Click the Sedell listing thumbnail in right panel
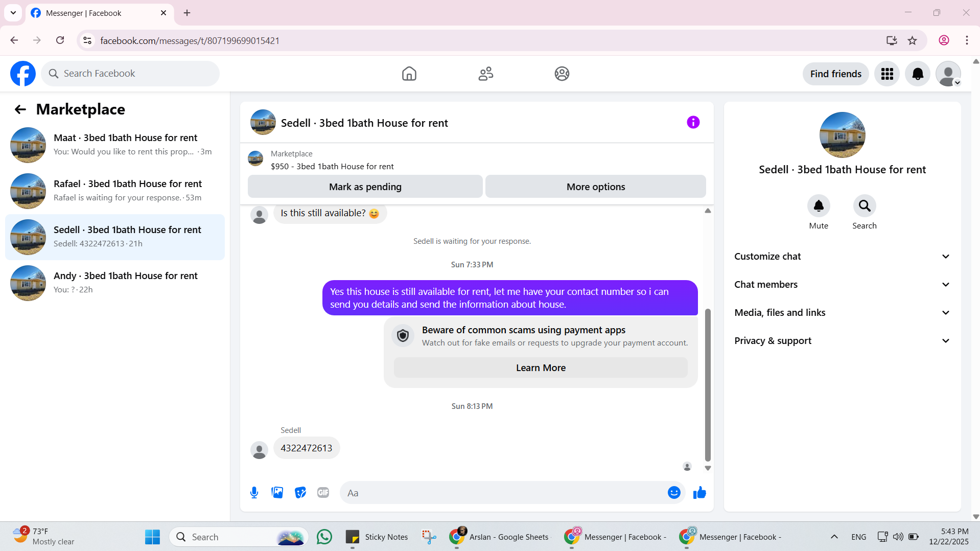The width and height of the screenshot is (980, 551). point(842,135)
